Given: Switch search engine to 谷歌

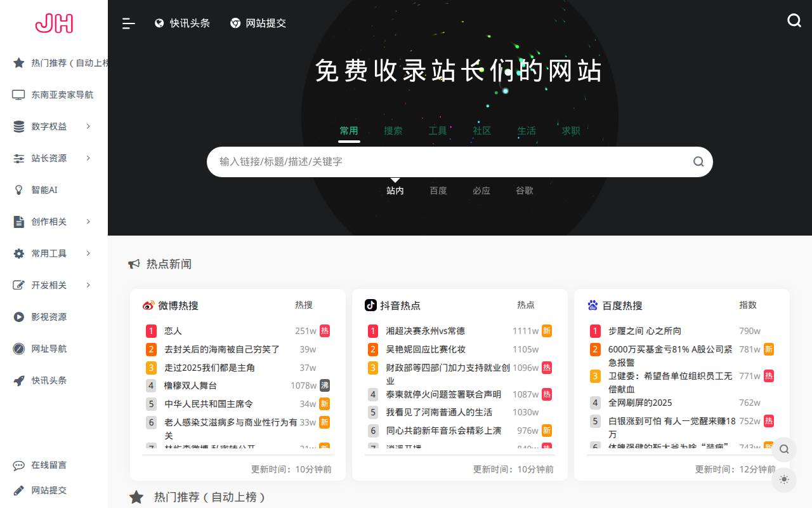Looking at the screenshot, I should pos(524,190).
